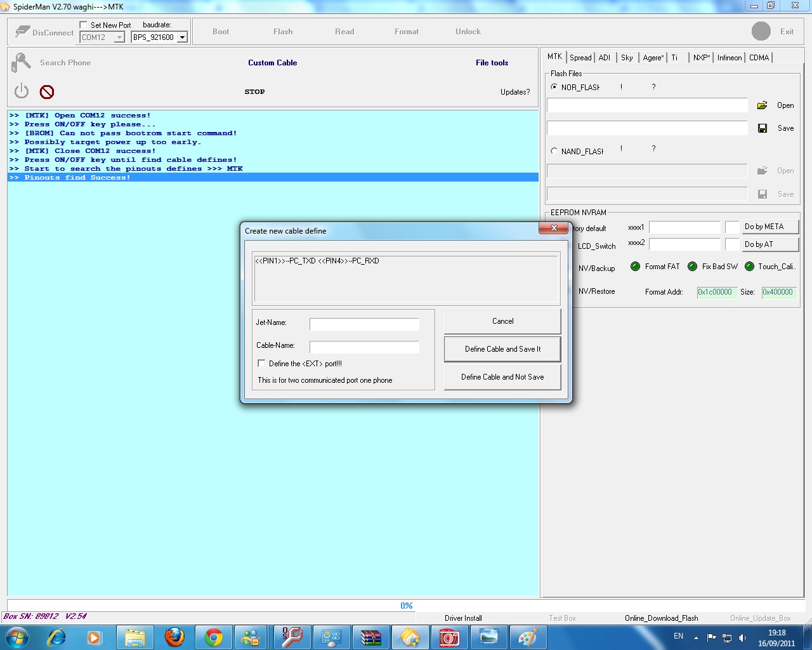Click the volume speaker tray icon

[743, 637]
